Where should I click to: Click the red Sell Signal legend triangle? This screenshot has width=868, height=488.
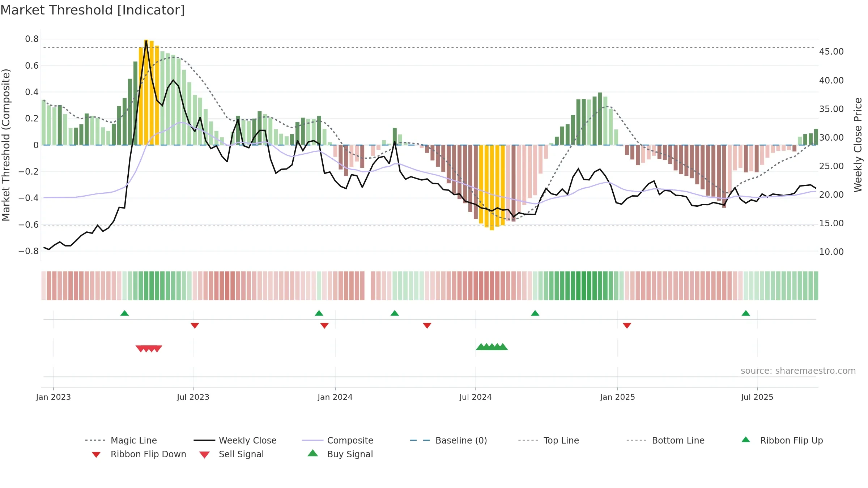pyautogui.click(x=204, y=455)
